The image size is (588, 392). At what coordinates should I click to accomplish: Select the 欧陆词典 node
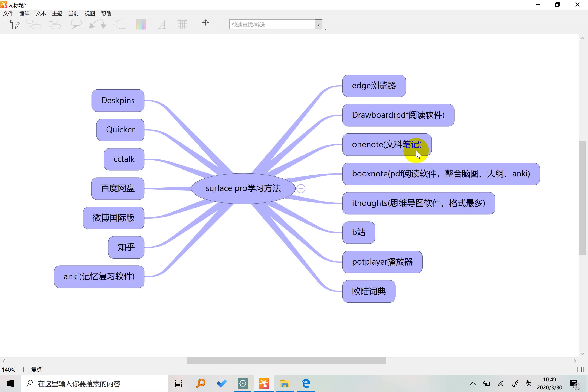pyautogui.click(x=369, y=291)
